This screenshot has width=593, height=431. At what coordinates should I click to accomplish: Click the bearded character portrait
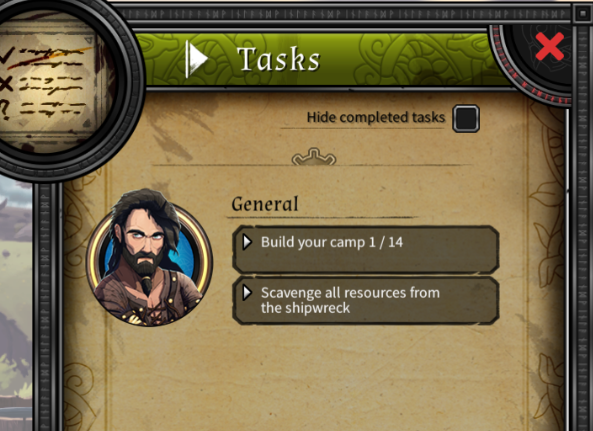coord(149,258)
